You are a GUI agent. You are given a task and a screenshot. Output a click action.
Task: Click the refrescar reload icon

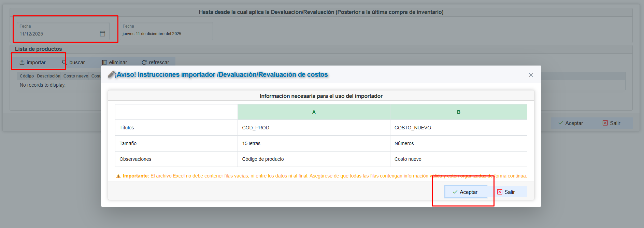pyautogui.click(x=144, y=62)
